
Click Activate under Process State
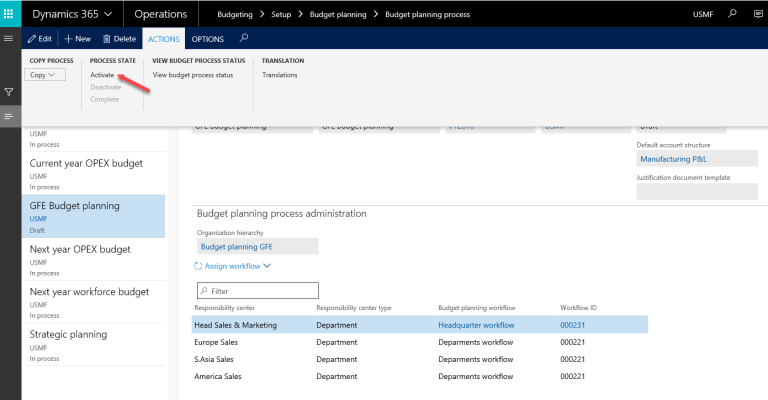click(102, 75)
